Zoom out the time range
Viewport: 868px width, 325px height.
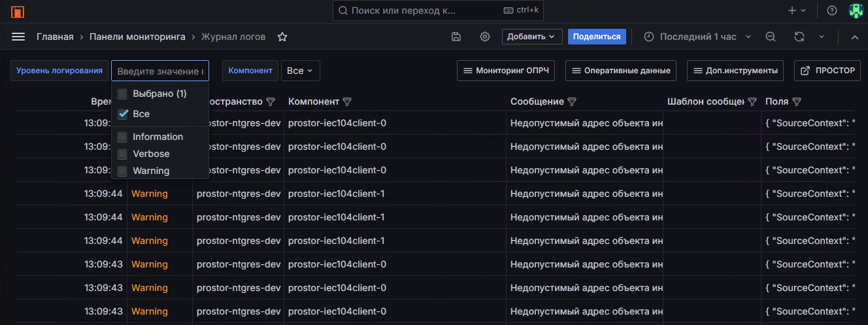coord(771,37)
